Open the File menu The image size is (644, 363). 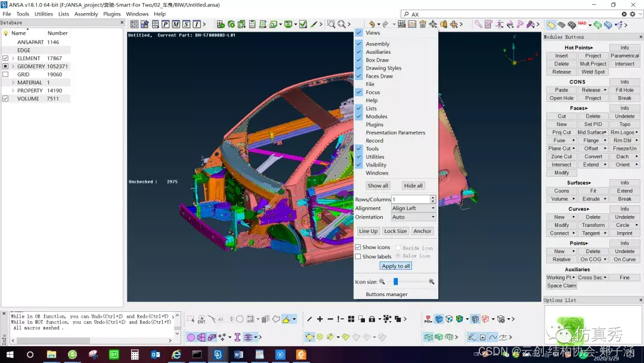pyautogui.click(x=7, y=14)
